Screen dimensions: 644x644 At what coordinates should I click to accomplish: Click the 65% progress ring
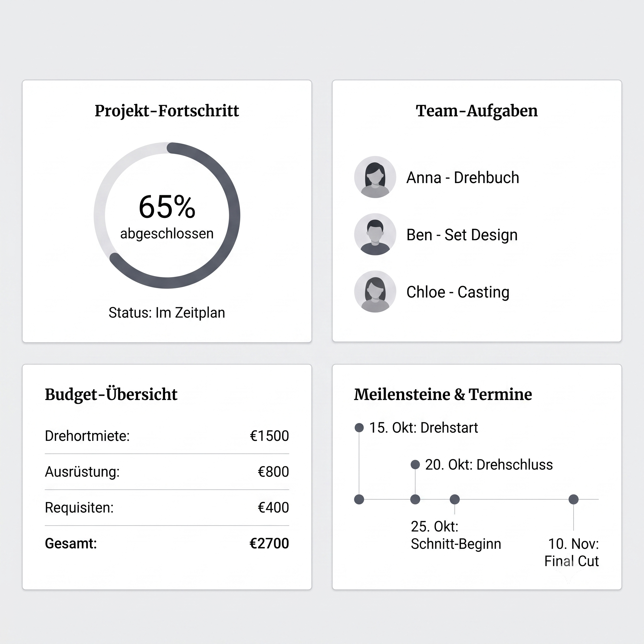pyautogui.click(x=167, y=215)
